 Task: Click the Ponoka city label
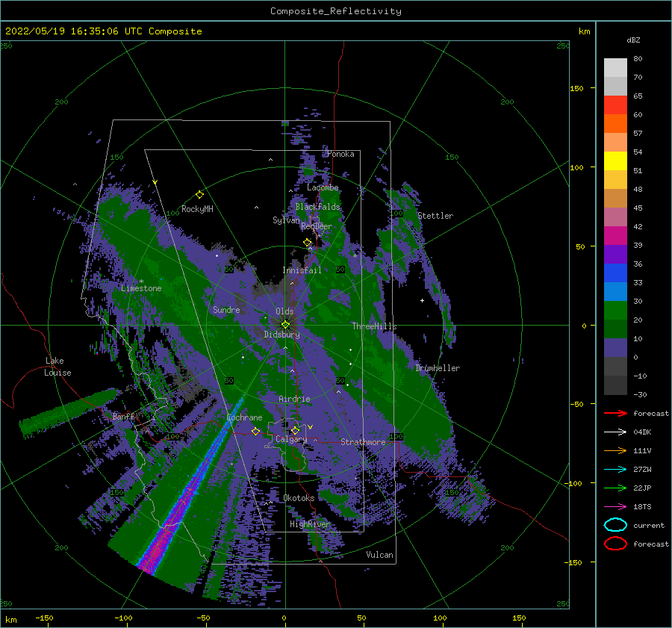pos(340,154)
